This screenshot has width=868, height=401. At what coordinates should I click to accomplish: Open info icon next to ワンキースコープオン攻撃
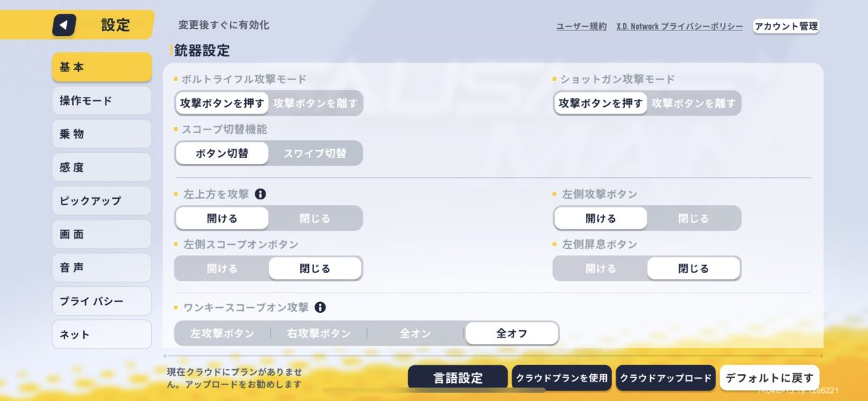320,307
